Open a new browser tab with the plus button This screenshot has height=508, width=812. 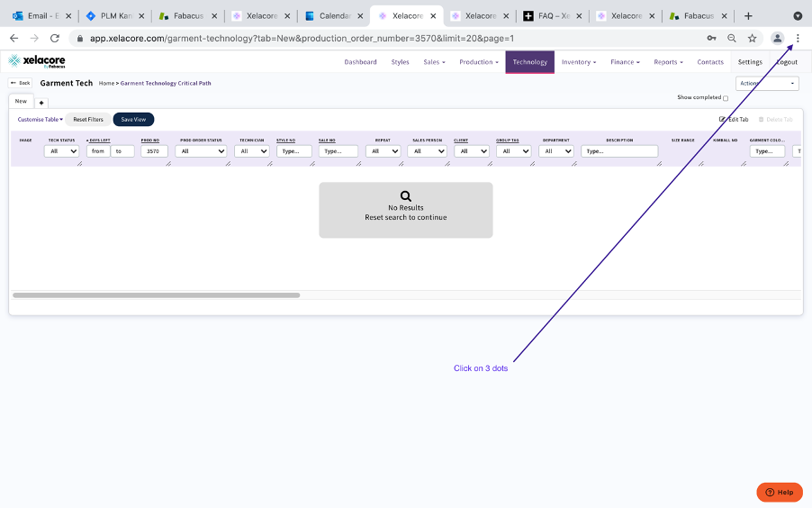748,16
